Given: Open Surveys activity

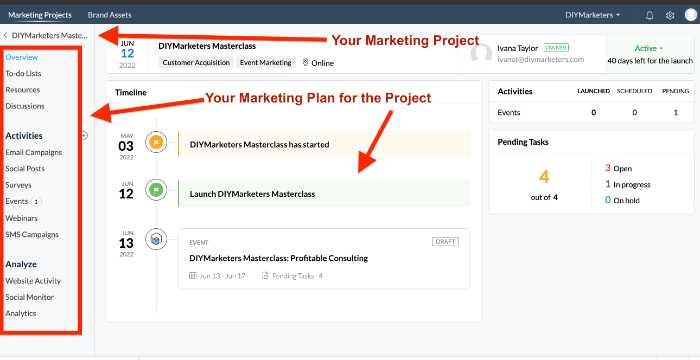Looking at the screenshot, I should (18, 185).
